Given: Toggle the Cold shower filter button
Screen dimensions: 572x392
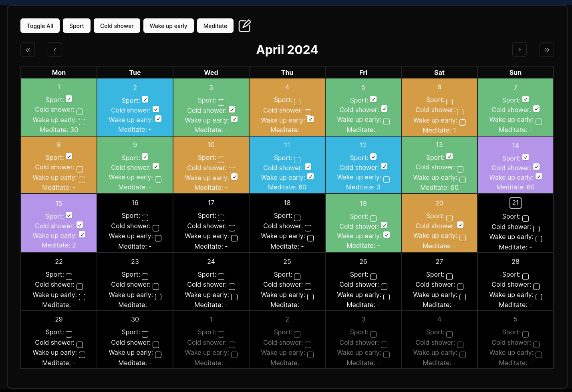Looking at the screenshot, I should tap(117, 26).
